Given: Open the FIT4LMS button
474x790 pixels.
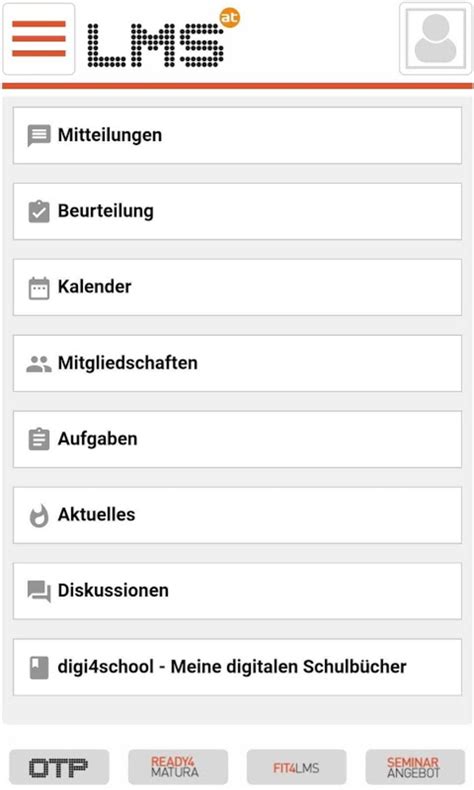Looking at the screenshot, I should tap(296, 767).
